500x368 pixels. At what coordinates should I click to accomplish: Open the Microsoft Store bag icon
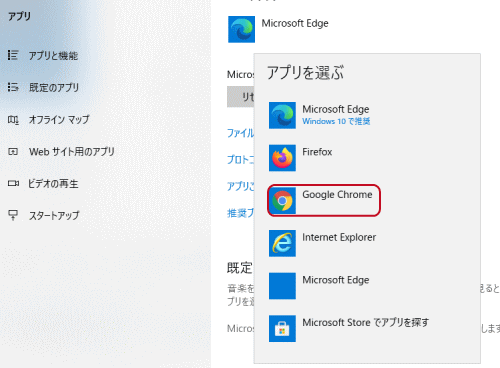coord(282,329)
